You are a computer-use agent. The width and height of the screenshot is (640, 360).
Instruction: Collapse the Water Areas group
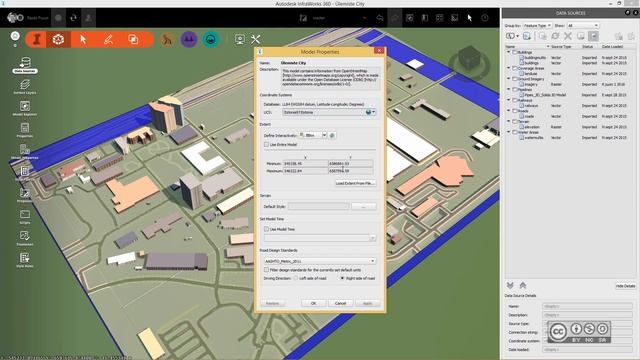[x=509, y=132]
